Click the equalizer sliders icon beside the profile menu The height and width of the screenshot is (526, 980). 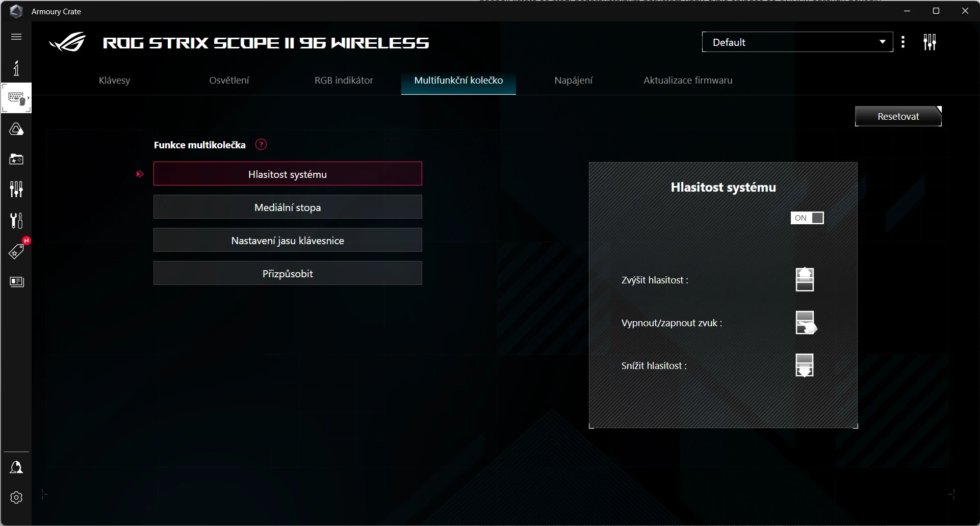[930, 42]
